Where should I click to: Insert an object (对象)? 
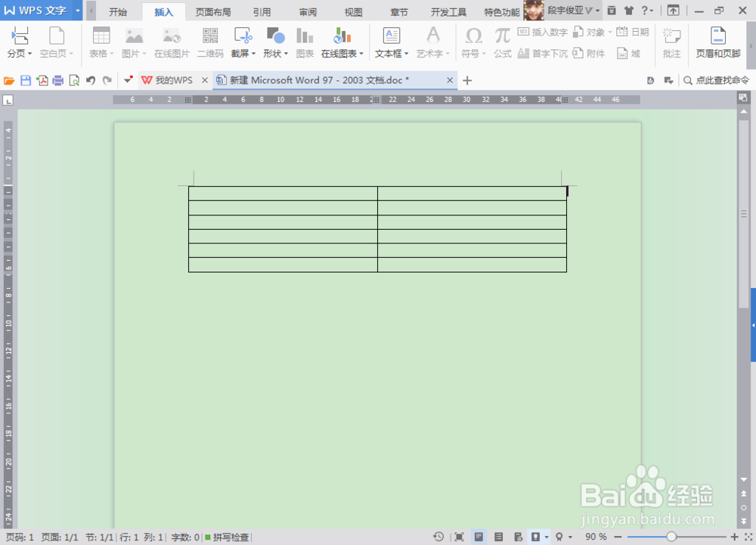point(592,33)
